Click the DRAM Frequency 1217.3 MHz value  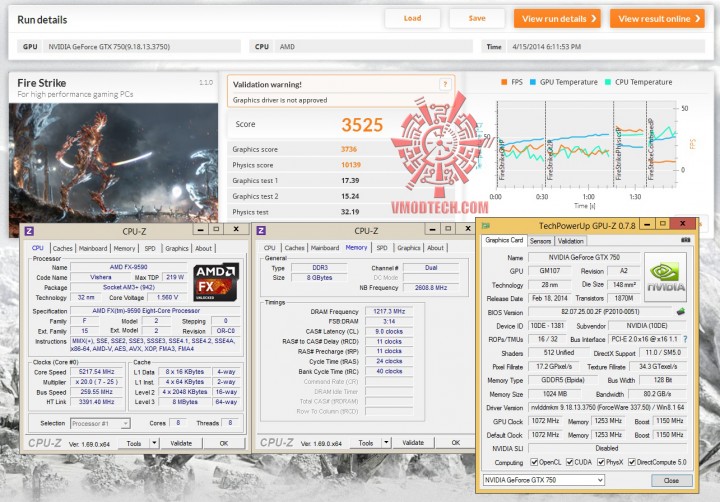coord(388,311)
